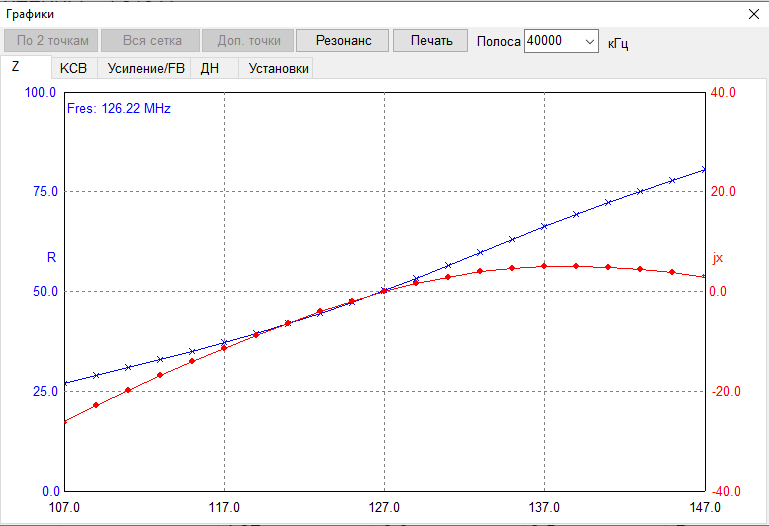The height and width of the screenshot is (526, 769).
Task: Switch to the КСВ tab
Action: (x=74, y=68)
